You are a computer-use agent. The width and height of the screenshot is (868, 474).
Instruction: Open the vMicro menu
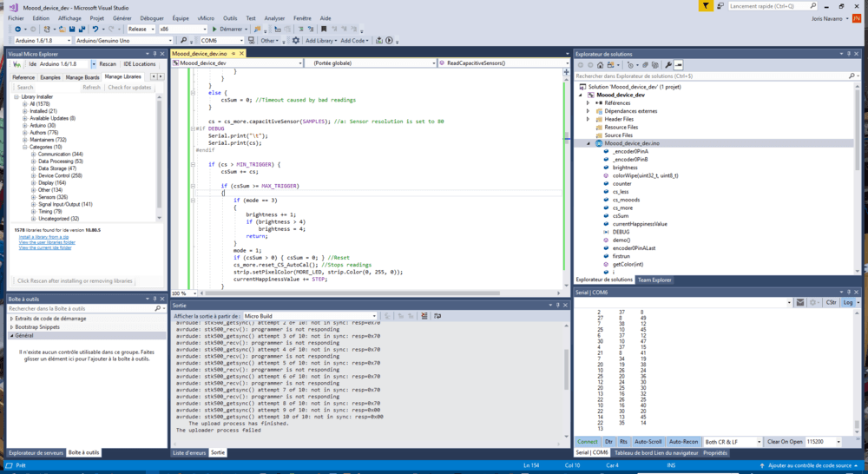click(206, 18)
